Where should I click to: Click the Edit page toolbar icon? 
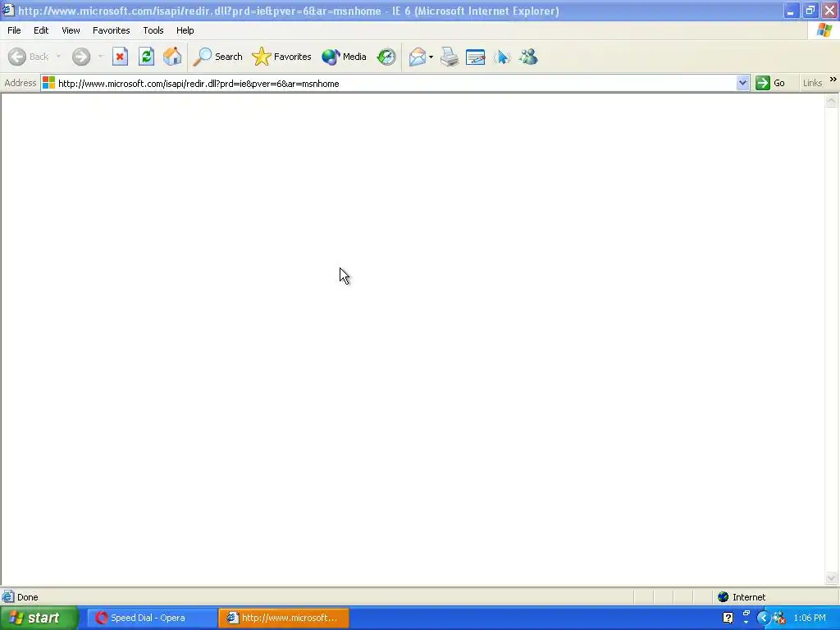[475, 57]
